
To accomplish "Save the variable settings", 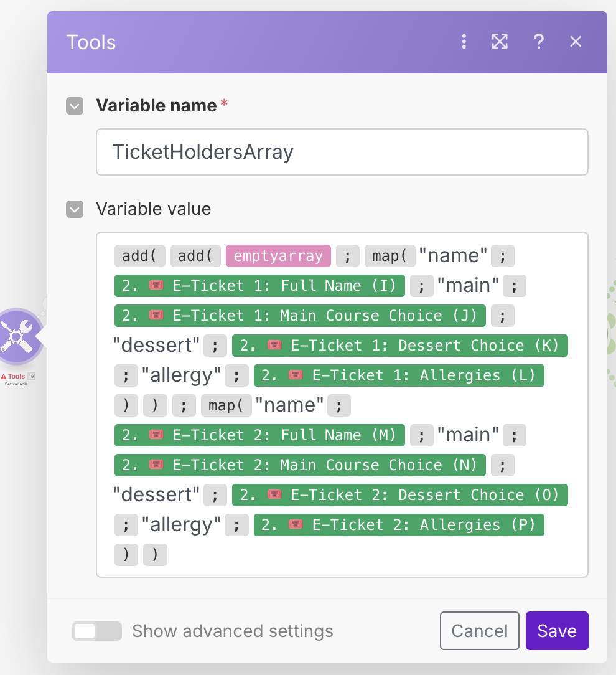I will point(557,631).
